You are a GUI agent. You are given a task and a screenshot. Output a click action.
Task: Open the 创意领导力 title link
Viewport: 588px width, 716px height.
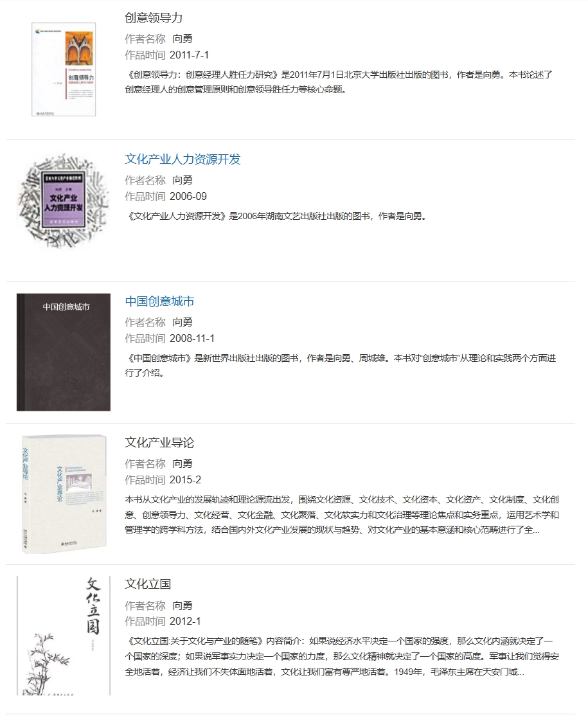pyautogui.click(x=154, y=18)
